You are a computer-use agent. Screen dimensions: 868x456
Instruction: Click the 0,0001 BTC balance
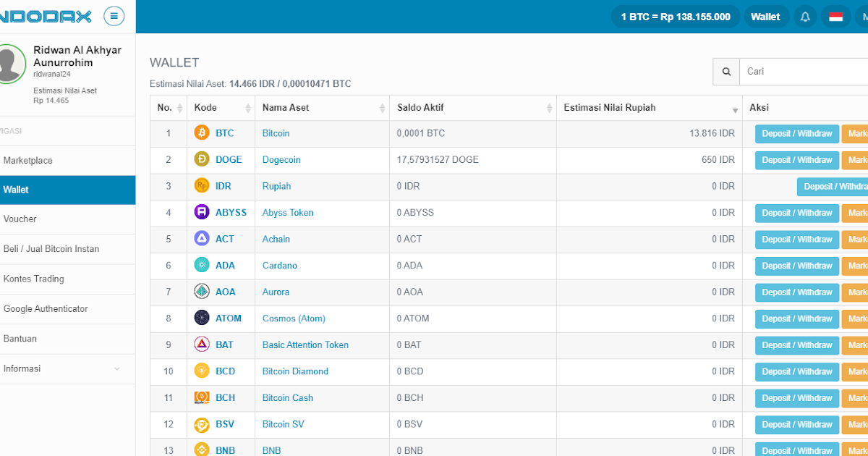coord(421,134)
